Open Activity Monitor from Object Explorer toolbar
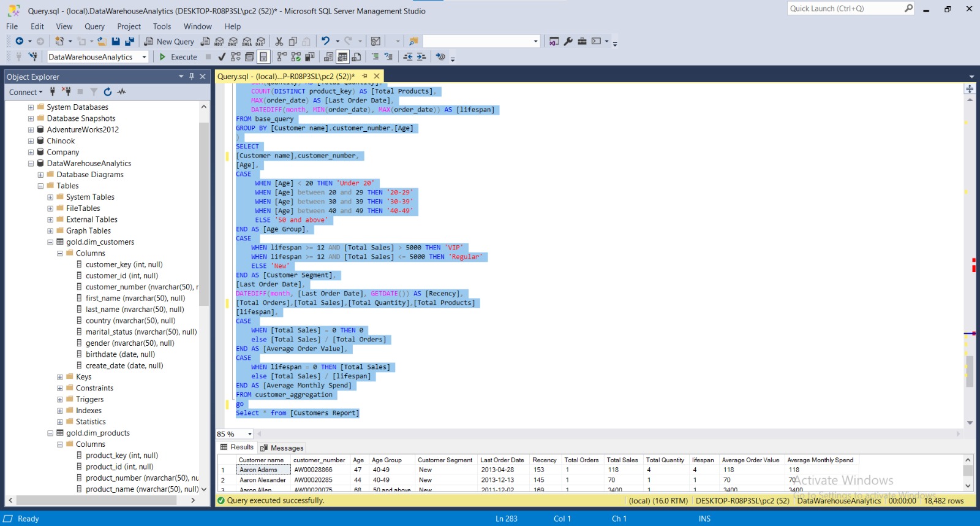Image resolution: width=980 pixels, height=526 pixels. pyautogui.click(x=122, y=92)
